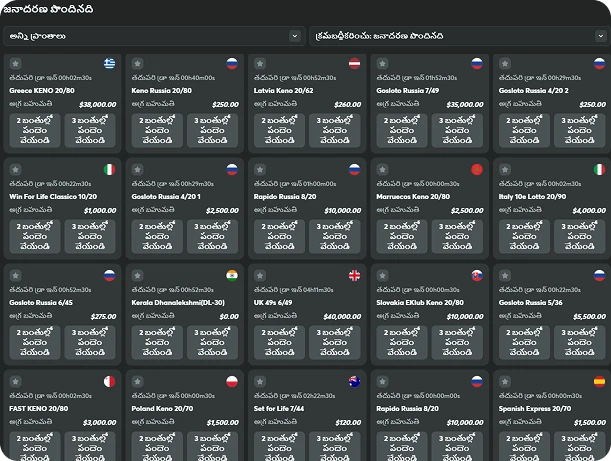Open the క్రమబద్ధీకరించు sort-by dropdown
This screenshot has width=611, height=461.
(457, 35)
